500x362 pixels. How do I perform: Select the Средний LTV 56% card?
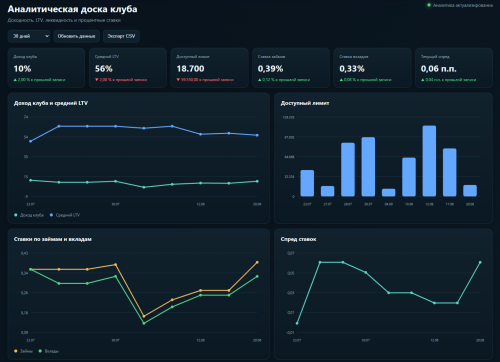128,68
